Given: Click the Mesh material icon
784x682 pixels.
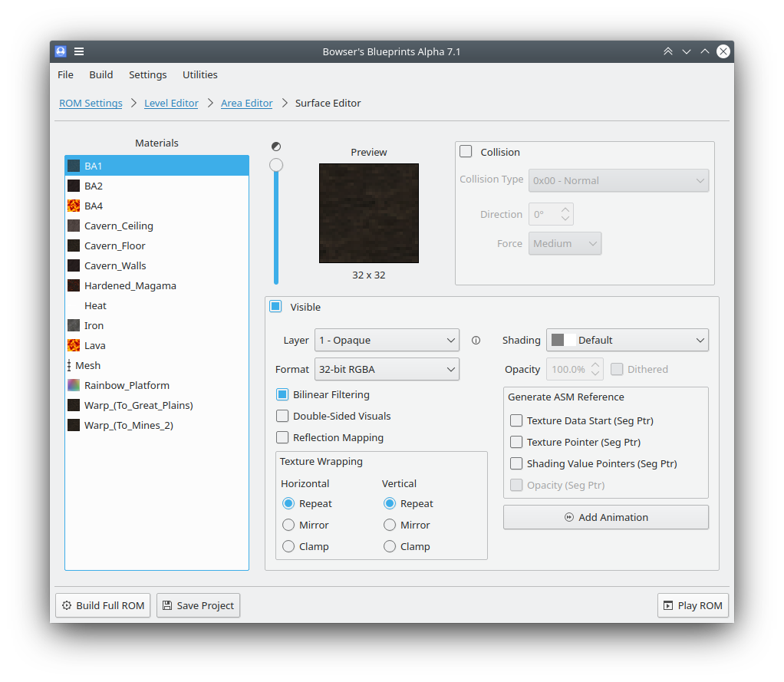Looking at the screenshot, I should (x=69, y=365).
